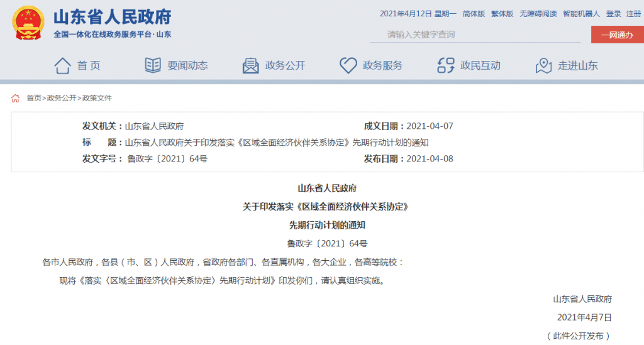644x345 pixels.
Task: Click the signature 山东省人民政府 at bottom right
Action: 582,299
